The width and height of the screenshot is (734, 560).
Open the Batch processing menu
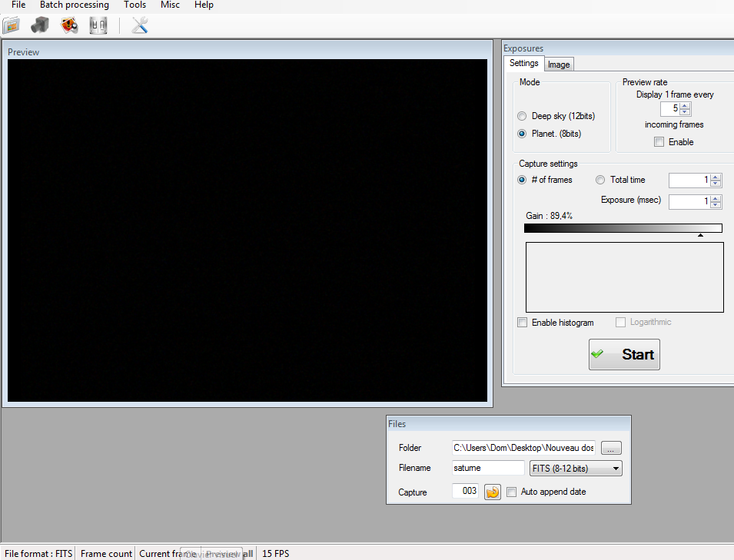pyautogui.click(x=75, y=5)
